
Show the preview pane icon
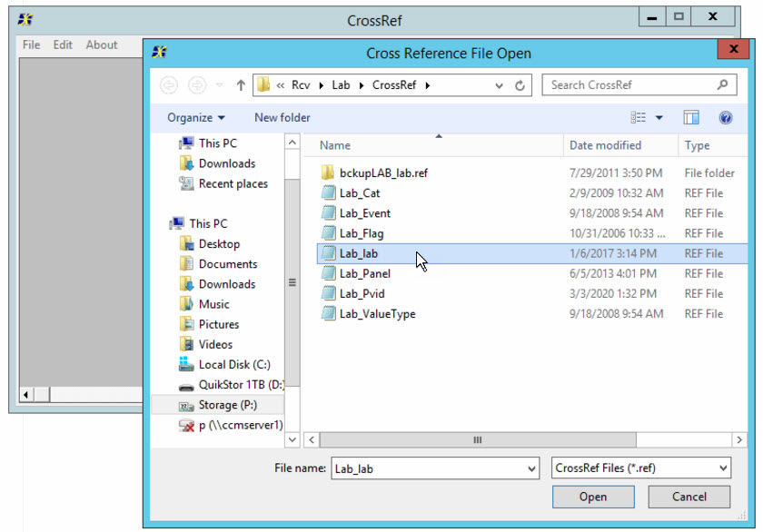[691, 117]
